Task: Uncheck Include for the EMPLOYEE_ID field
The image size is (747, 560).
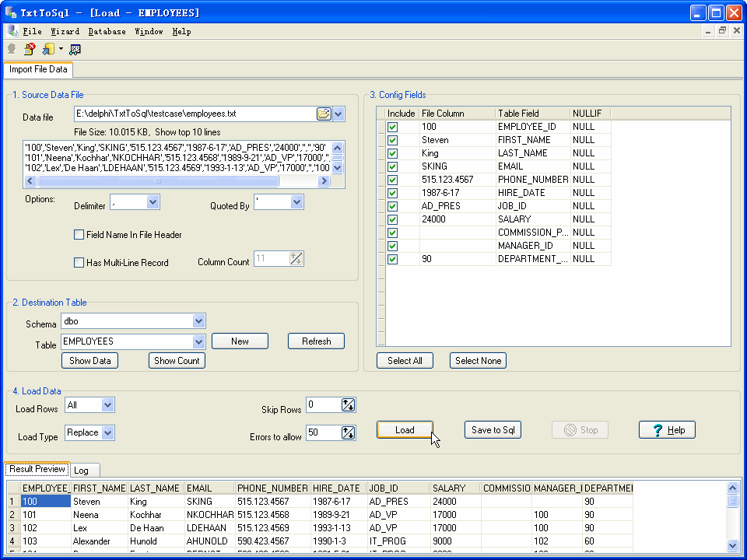Action: (x=392, y=127)
